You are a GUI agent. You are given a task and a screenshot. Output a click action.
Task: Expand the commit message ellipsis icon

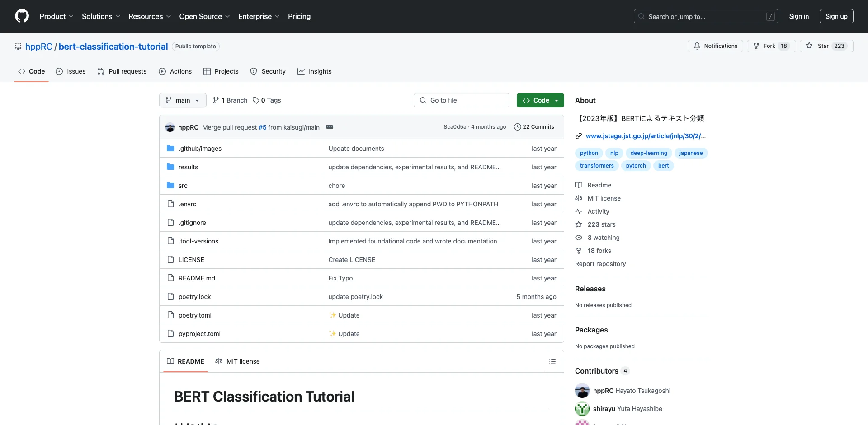(330, 127)
